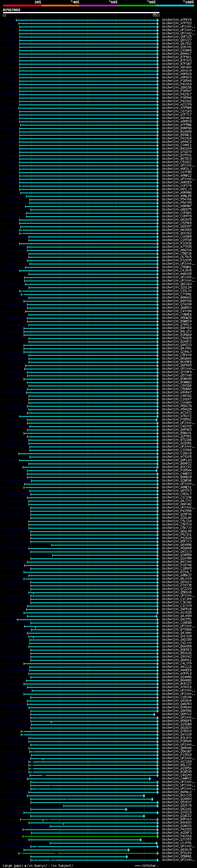Select hit label UniRef100_B7QIB6
Image resolution: width=197 pixels, height=868 pixels.
point(177,439)
